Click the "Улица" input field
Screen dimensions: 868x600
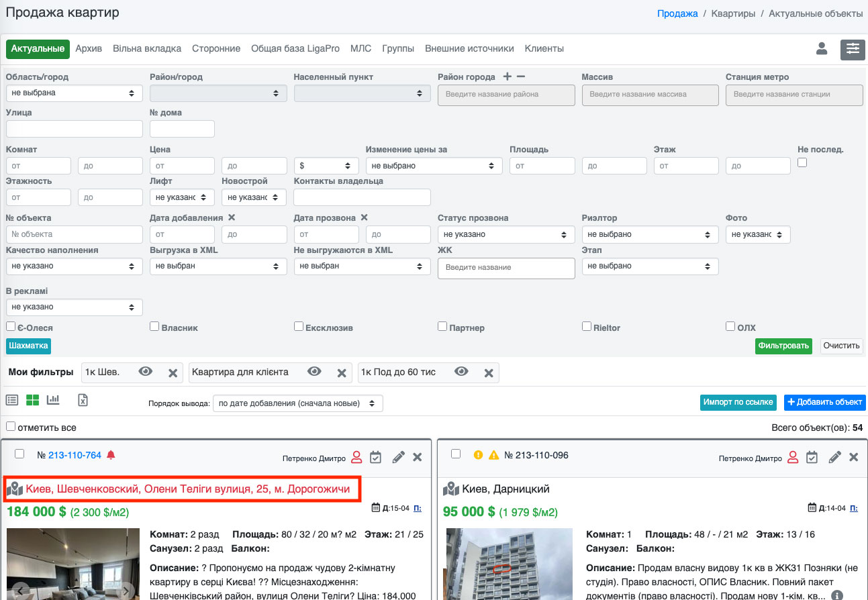coord(74,129)
